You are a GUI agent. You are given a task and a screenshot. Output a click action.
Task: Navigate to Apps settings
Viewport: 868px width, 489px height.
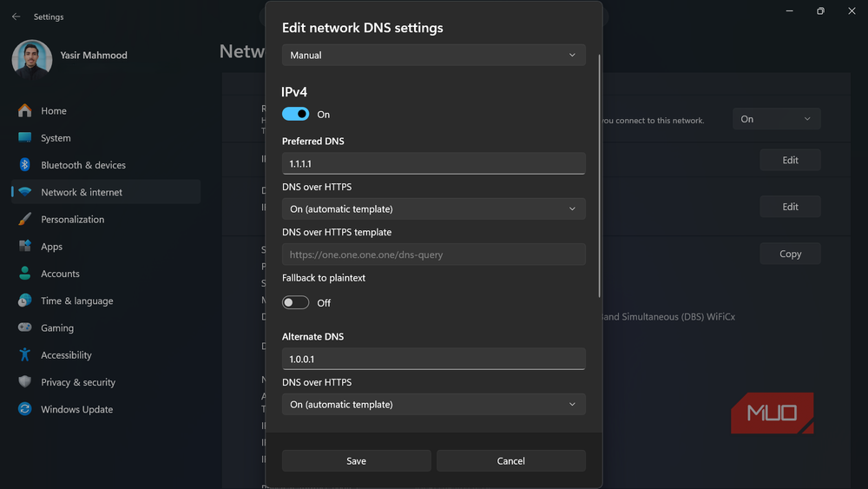coord(106,247)
